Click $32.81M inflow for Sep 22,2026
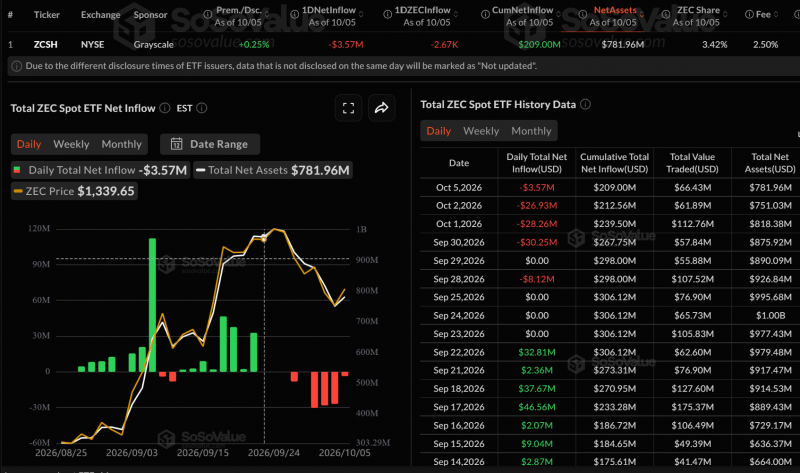The width and height of the screenshot is (800, 473). 537,352
